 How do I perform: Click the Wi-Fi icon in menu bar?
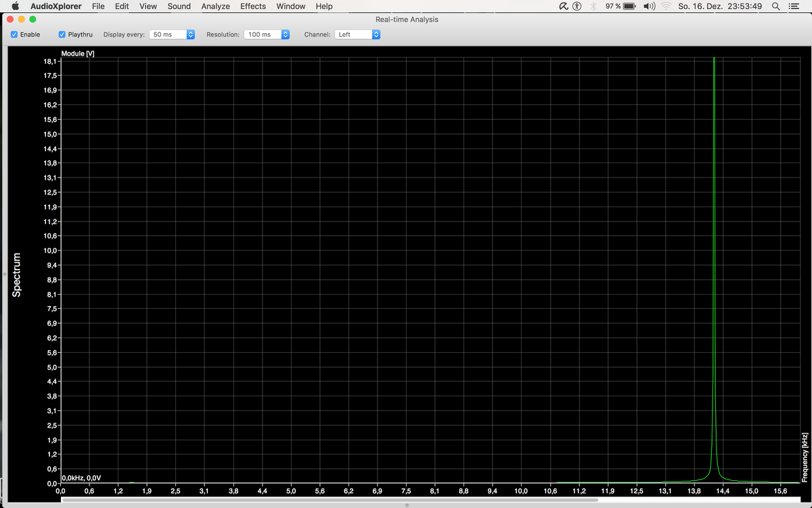coord(666,6)
